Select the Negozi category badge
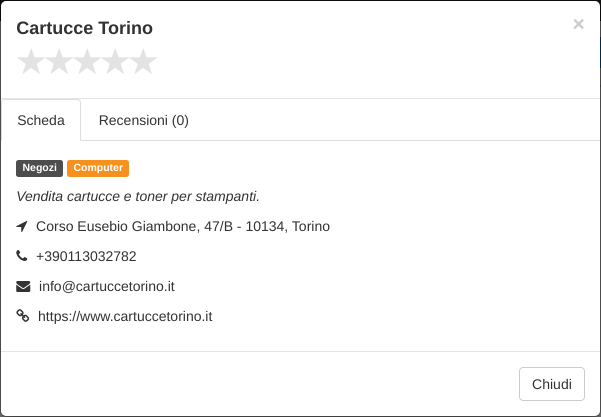The height and width of the screenshot is (417, 601). pos(39,168)
